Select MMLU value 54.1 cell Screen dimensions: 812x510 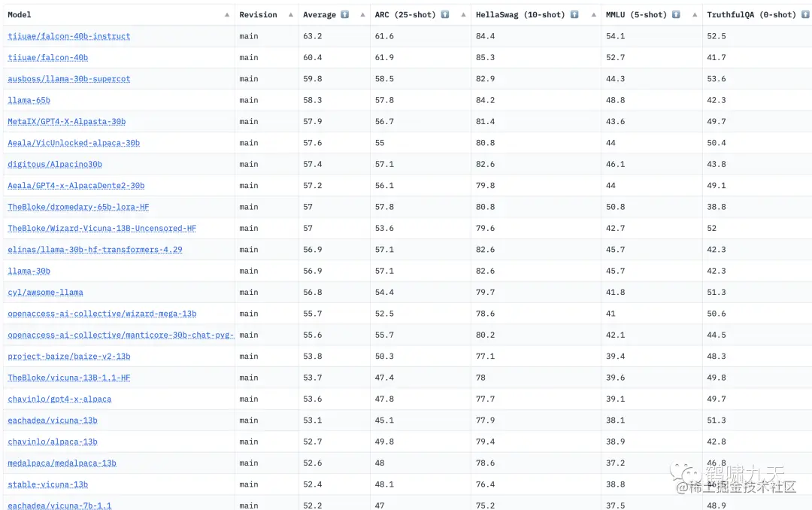[616, 36]
